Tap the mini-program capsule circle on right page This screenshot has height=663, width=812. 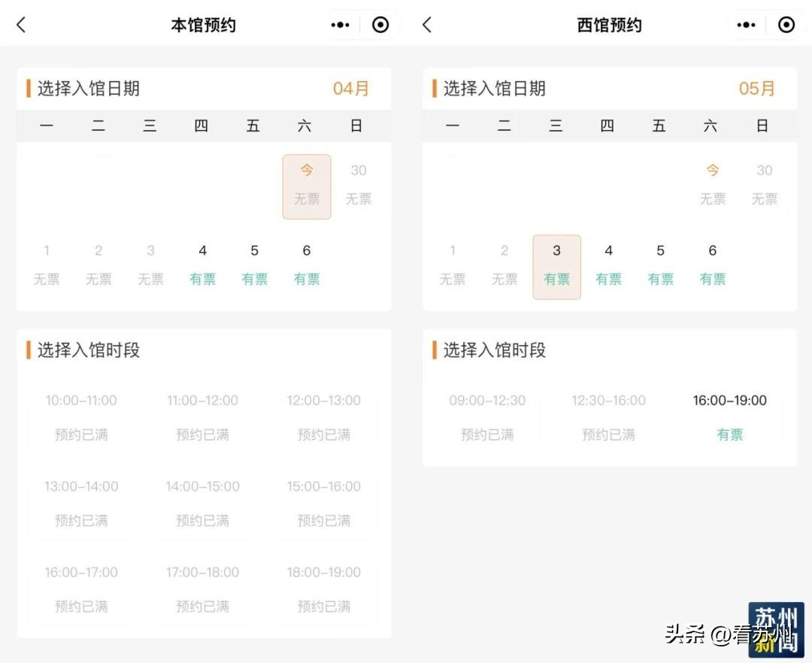(x=786, y=24)
